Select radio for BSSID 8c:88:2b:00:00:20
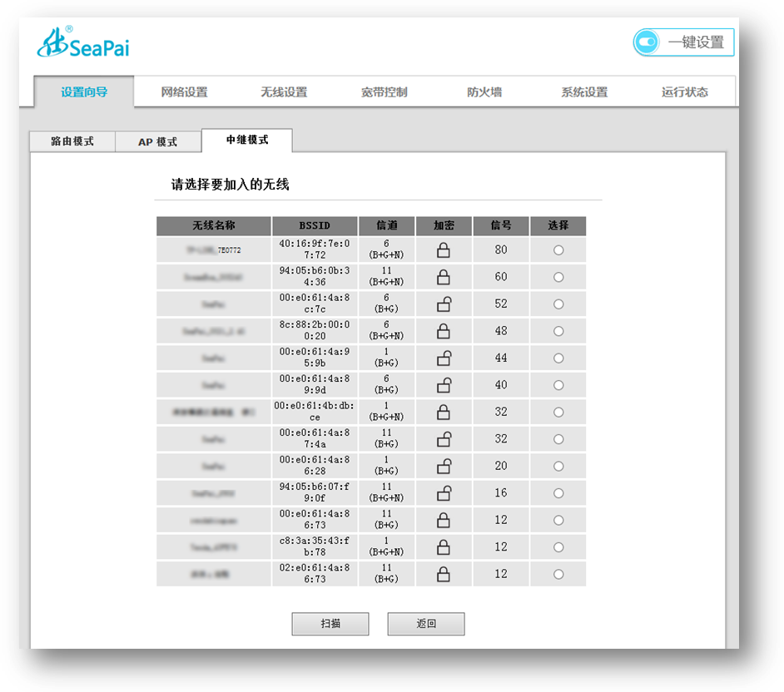 click(x=558, y=331)
